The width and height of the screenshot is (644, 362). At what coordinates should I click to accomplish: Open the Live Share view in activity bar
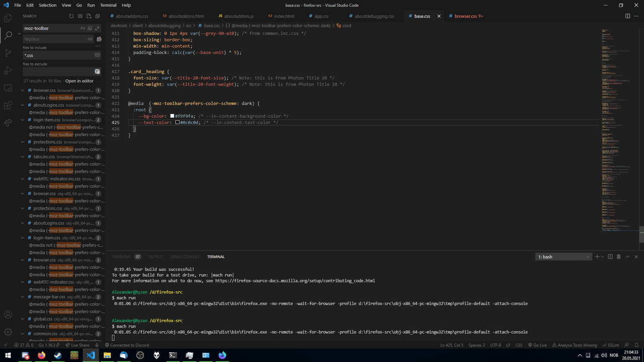point(8,123)
